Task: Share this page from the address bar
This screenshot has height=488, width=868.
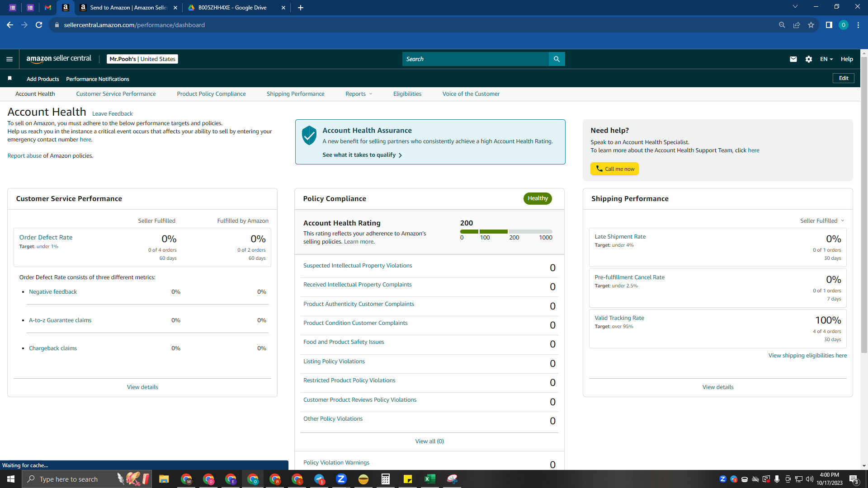Action: click(797, 25)
